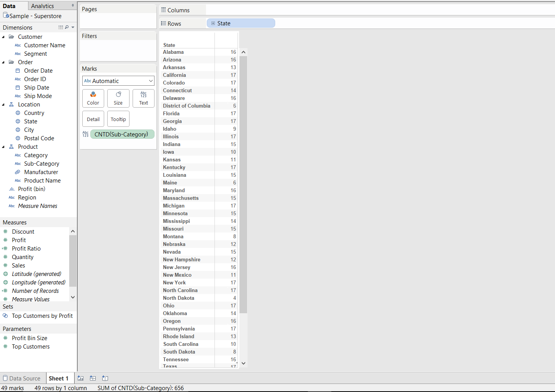Click the globe icon beside Country
The width and height of the screenshot is (555, 392).
point(18,113)
